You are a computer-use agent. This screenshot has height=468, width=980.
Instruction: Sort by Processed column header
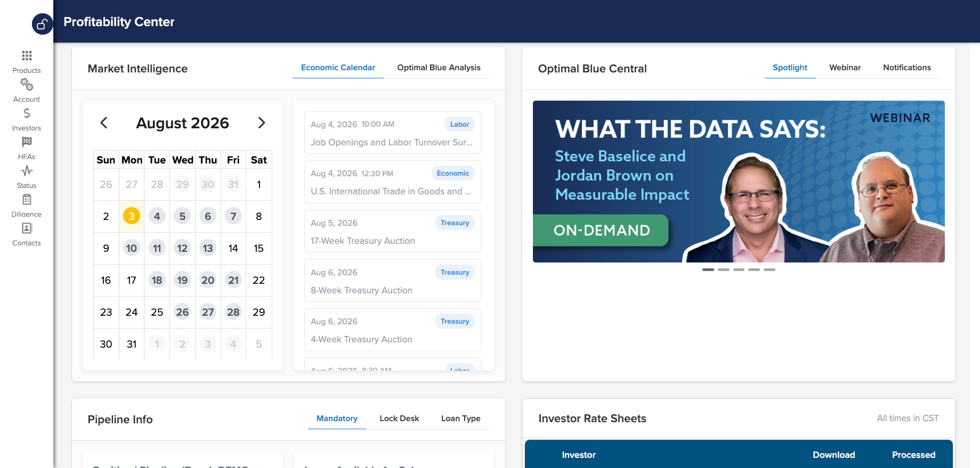pos(913,455)
